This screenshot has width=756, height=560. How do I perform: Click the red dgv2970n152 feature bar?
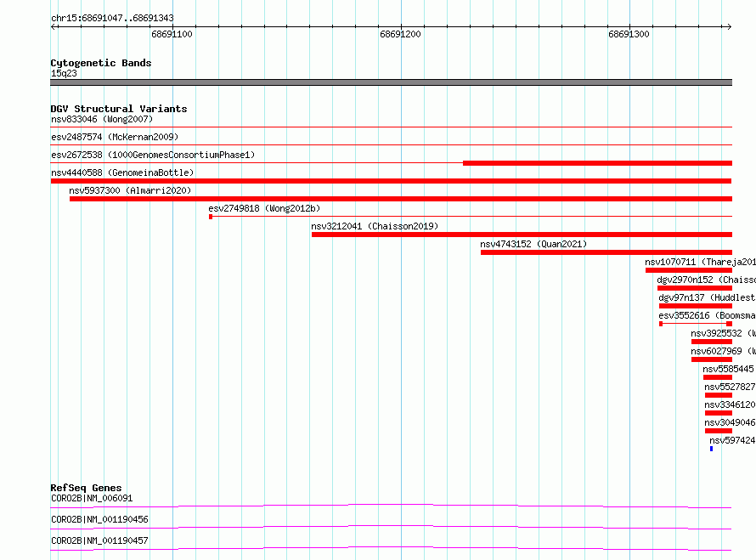point(695,288)
